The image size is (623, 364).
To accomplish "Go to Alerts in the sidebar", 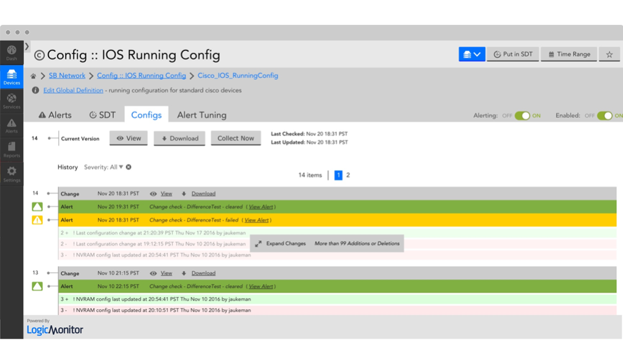I will coord(12,126).
